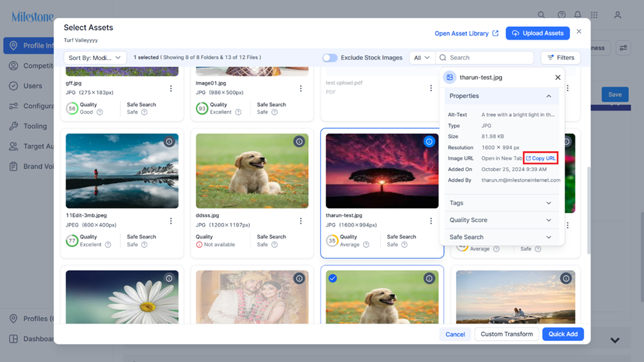Open the Sort By dropdown
This screenshot has width=644, height=362.
[95, 58]
